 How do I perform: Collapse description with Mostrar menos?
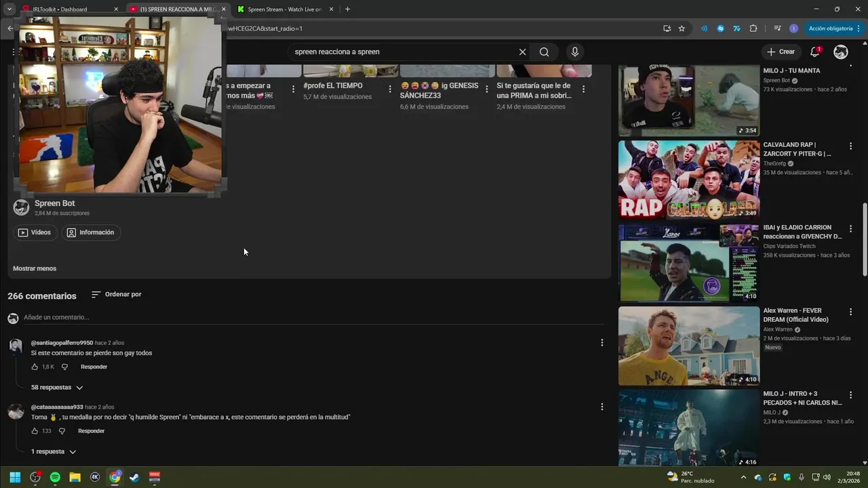pos(35,268)
